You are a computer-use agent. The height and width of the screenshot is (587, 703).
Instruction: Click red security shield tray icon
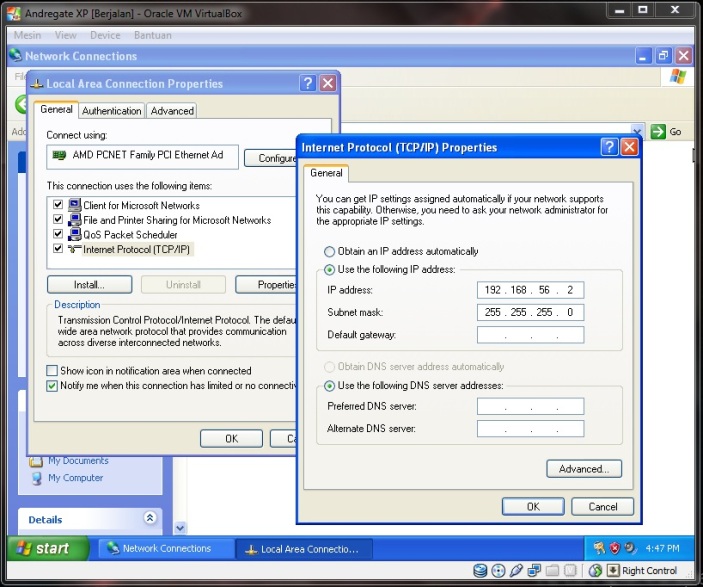[x=615, y=548]
